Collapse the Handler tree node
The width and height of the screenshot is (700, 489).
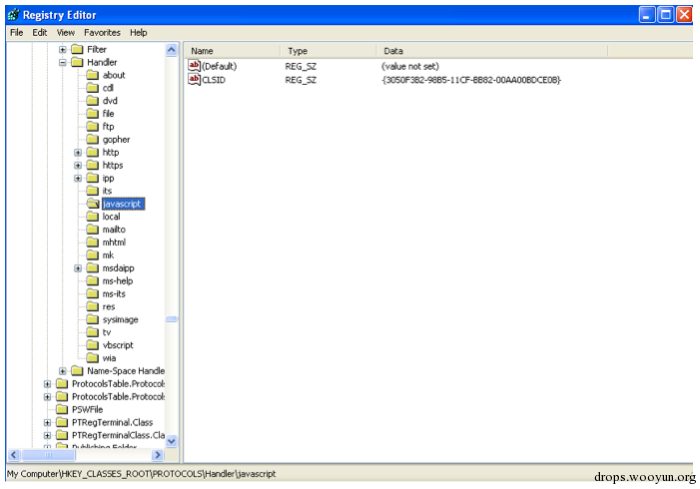[x=62, y=63]
